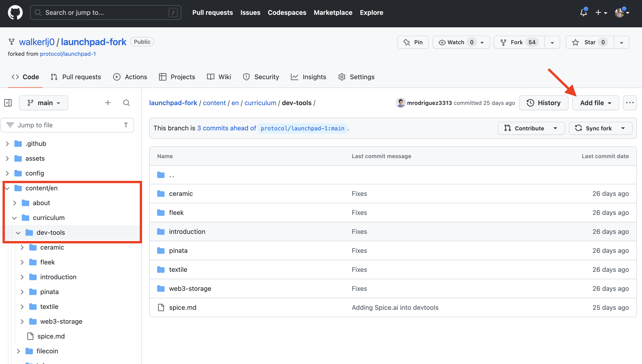
Task: Open the Security tab
Action: point(261,77)
